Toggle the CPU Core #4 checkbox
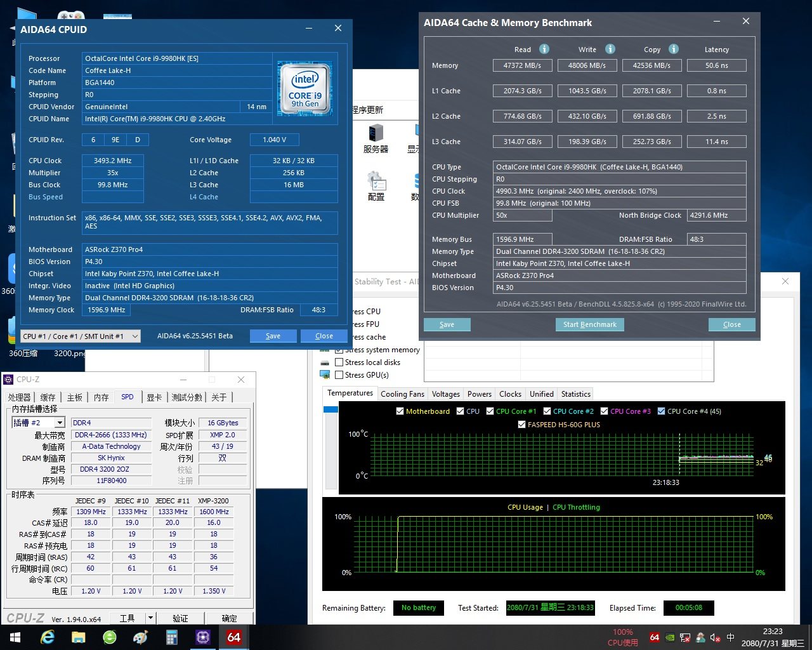812x650 pixels. 661,411
